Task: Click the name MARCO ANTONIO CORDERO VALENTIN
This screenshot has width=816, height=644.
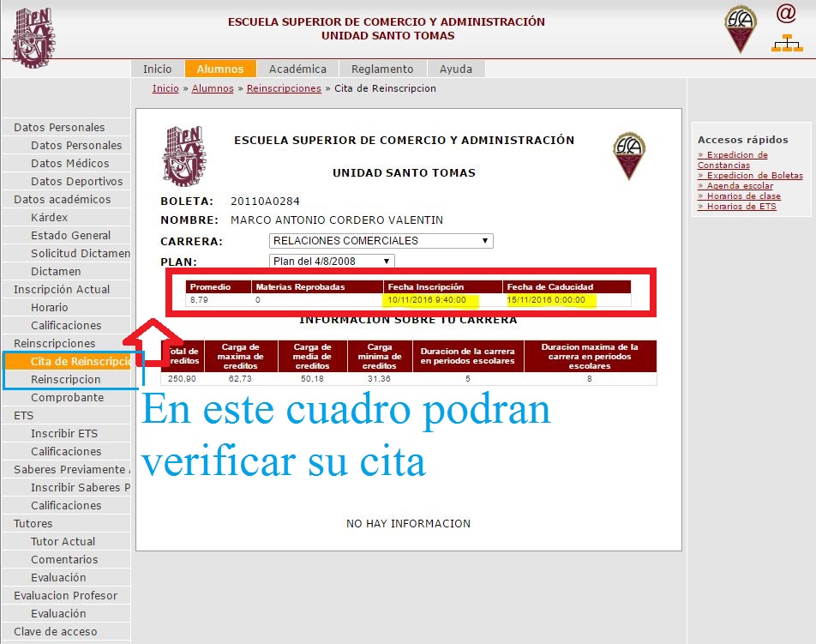Action: [337, 220]
